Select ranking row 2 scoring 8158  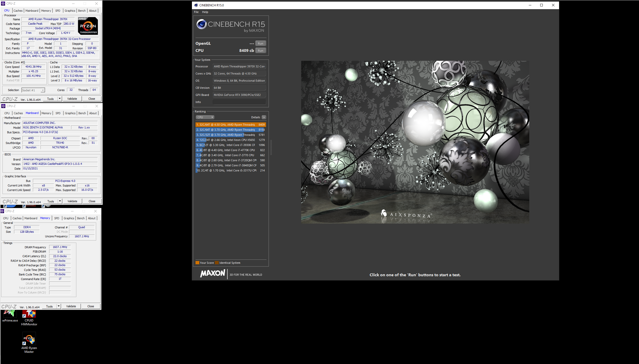(x=231, y=130)
